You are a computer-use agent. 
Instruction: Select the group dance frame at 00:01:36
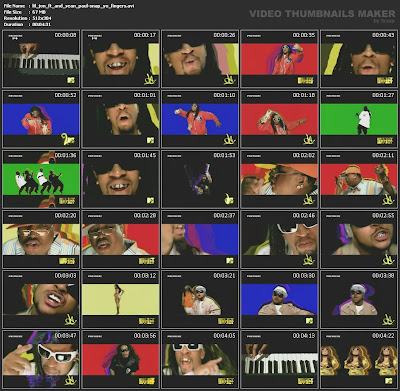[41, 179]
